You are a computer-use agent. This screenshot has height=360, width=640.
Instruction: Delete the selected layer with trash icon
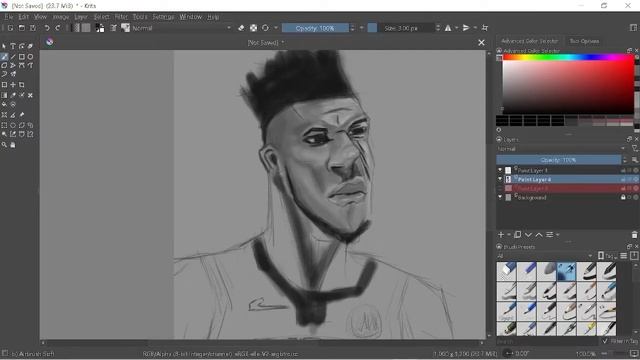click(634, 235)
